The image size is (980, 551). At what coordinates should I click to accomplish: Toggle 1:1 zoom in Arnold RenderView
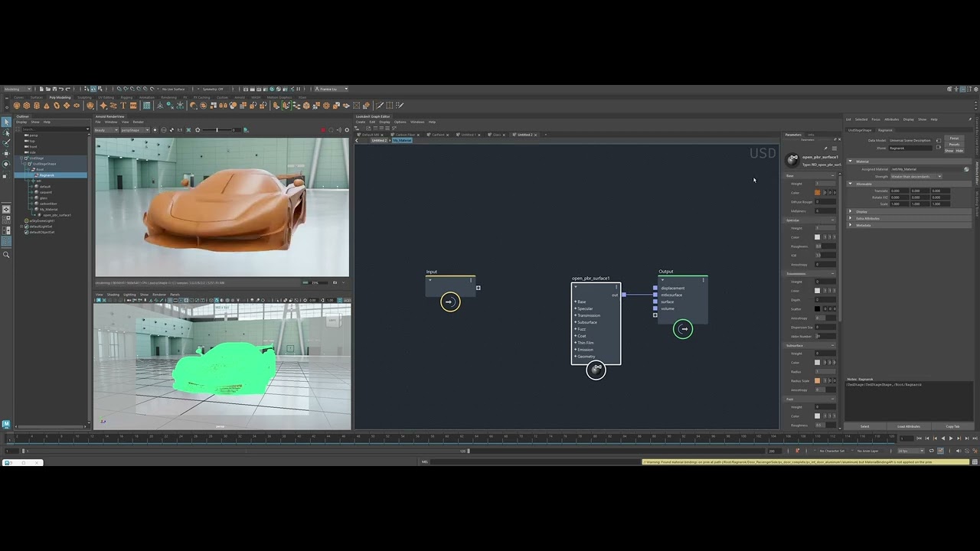click(180, 130)
